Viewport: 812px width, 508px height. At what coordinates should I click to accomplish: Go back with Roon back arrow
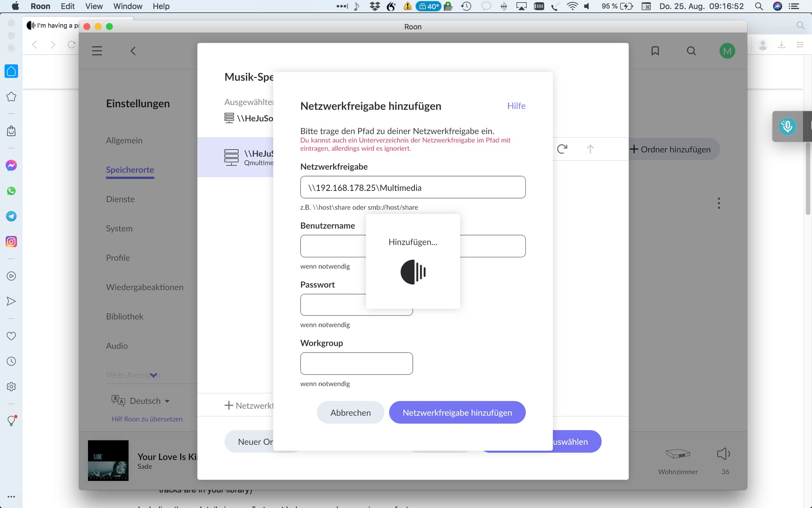point(133,51)
